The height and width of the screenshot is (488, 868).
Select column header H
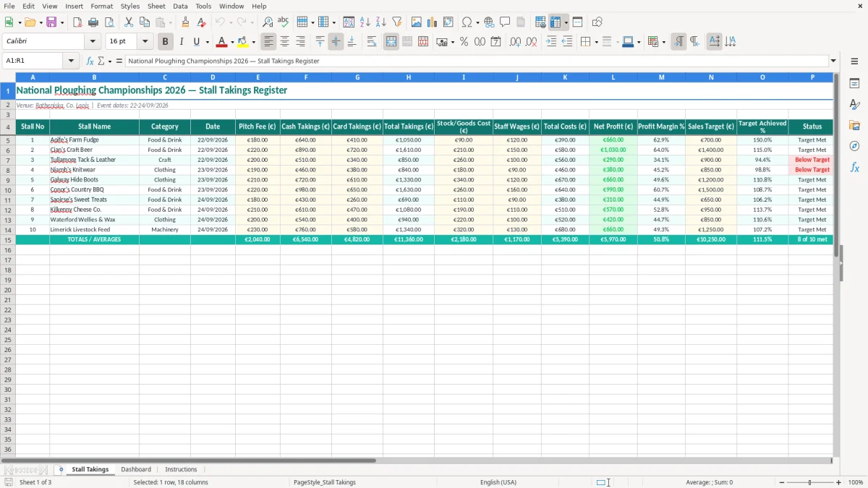coord(409,77)
